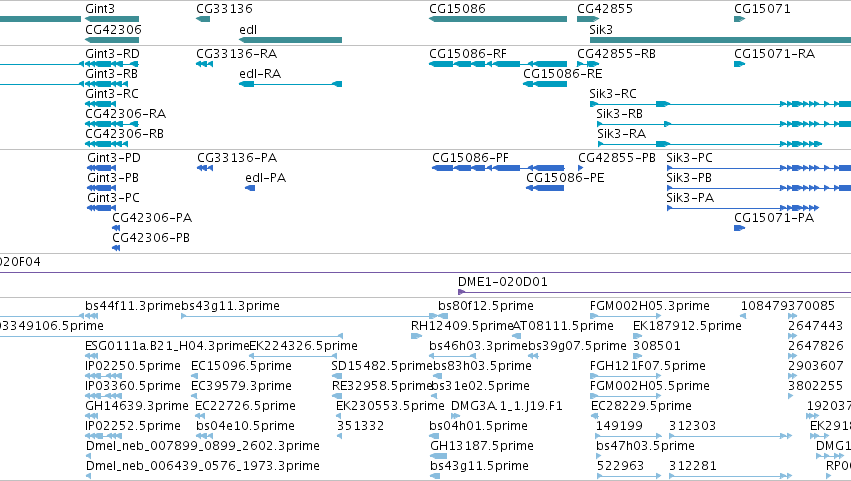Image resolution: width=851 pixels, height=481 pixels.
Task: Click the CG42855-PB CDS label
Action: coord(617,158)
